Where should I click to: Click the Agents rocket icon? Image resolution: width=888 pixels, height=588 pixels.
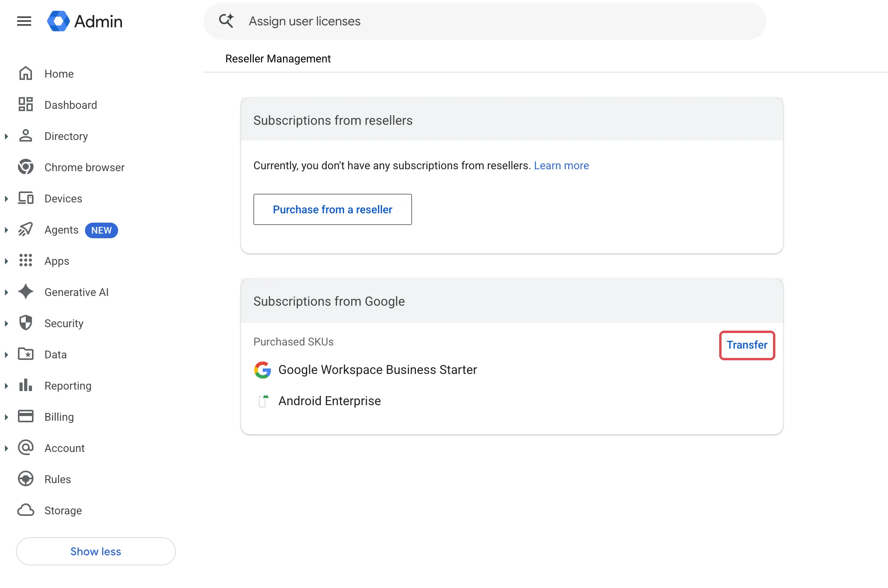(x=26, y=229)
